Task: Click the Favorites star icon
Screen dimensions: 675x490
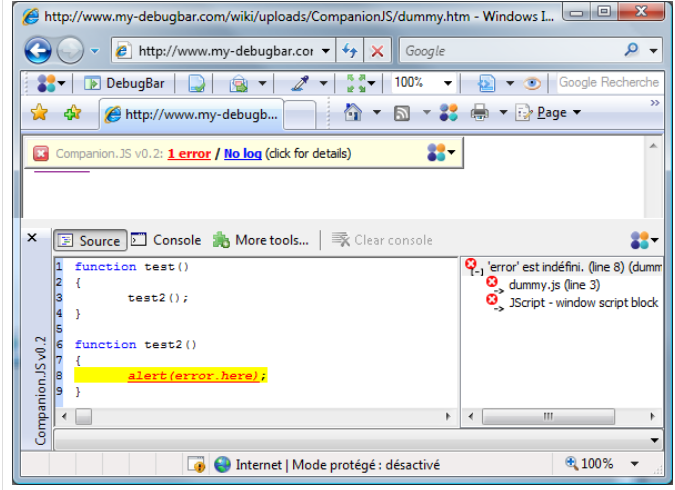Action: point(39,113)
